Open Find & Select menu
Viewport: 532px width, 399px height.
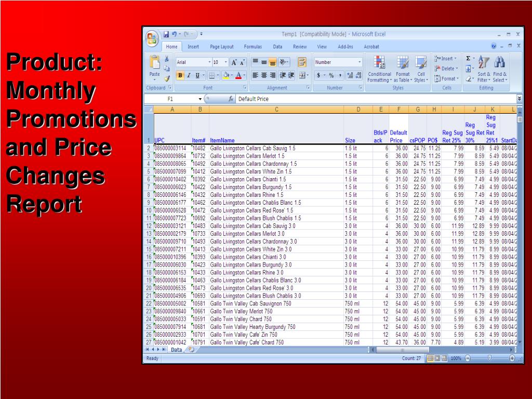pyautogui.click(x=500, y=69)
